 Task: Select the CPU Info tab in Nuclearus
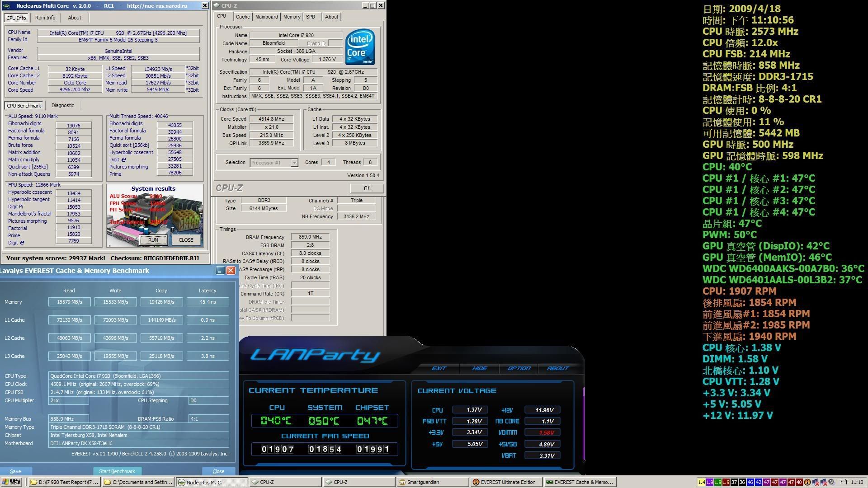(16, 18)
